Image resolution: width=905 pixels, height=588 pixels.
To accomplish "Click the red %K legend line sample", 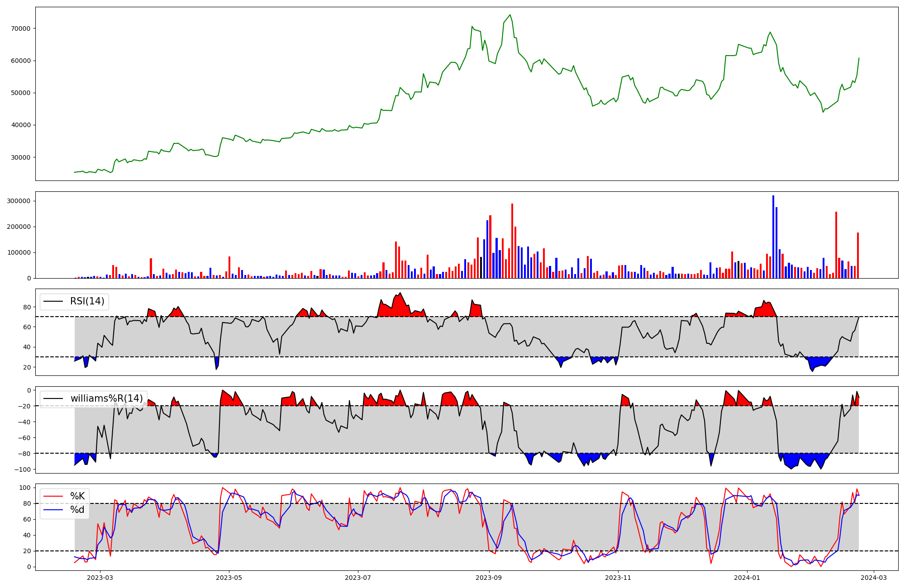I will 53,496.
